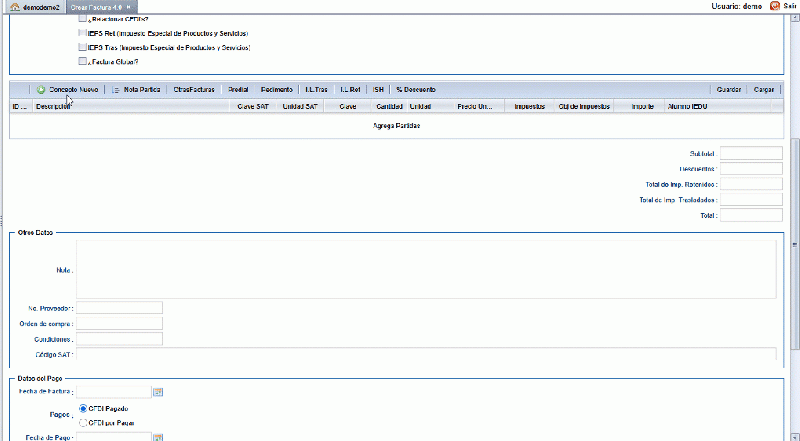Viewport: 800px width, 441px height.
Task: Click the Código SAT input field
Action: coord(426,354)
